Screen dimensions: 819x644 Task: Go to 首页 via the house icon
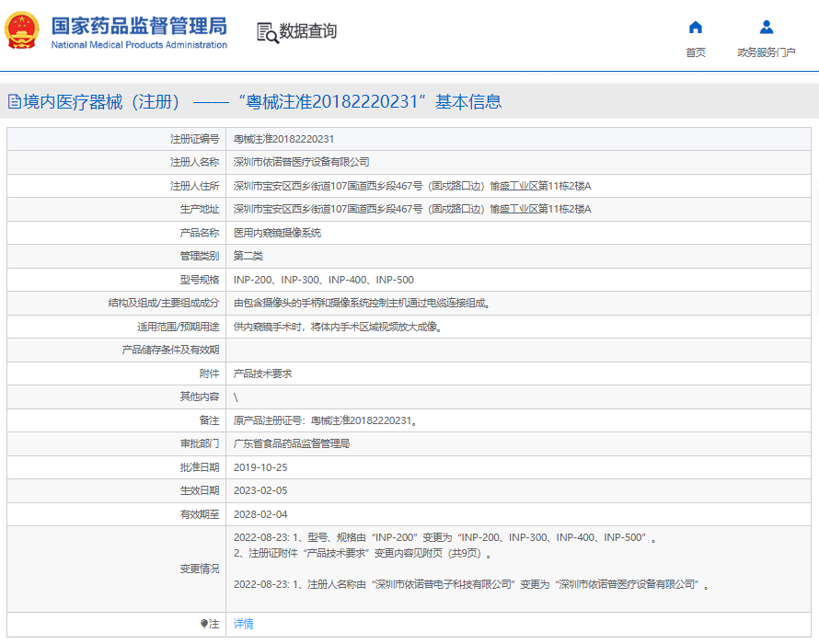click(695, 28)
